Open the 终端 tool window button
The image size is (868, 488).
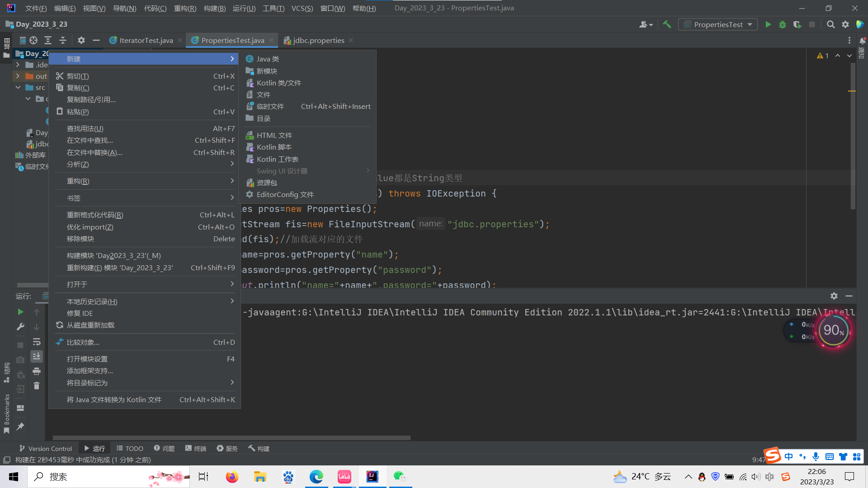196,448
